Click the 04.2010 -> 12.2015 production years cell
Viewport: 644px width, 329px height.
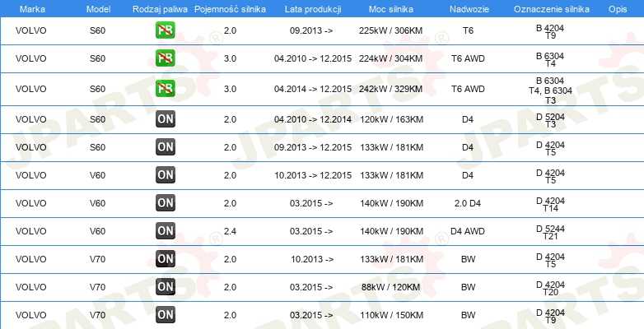313,58
